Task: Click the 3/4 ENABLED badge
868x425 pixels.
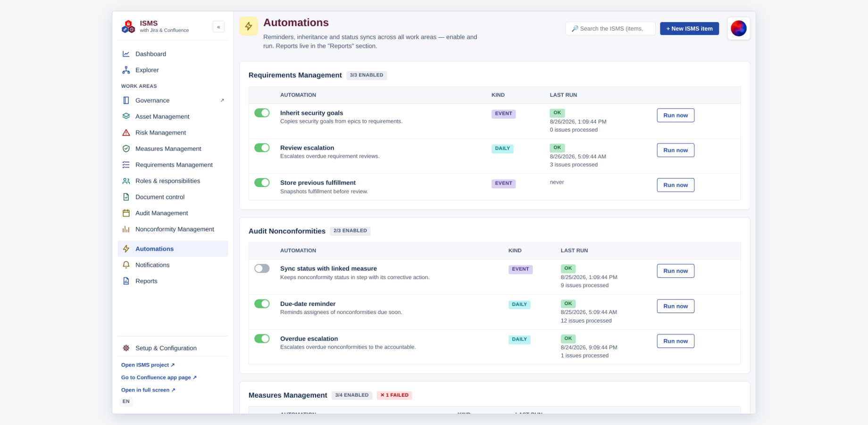Action: [352, 395]
